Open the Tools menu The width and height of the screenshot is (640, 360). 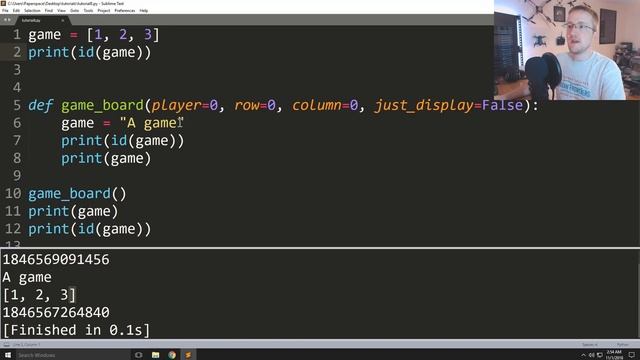pos(88,11)
